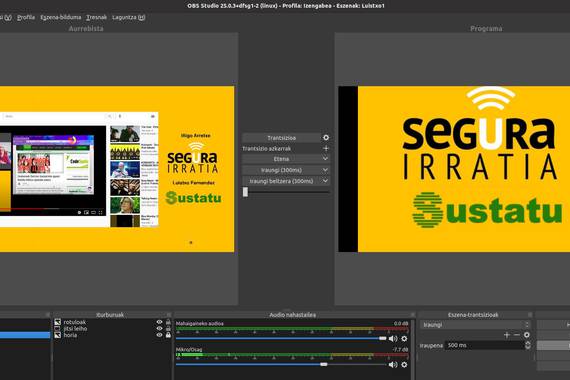
Task: Undock the Audio nahastailea panel
Action: coord(413,315)
